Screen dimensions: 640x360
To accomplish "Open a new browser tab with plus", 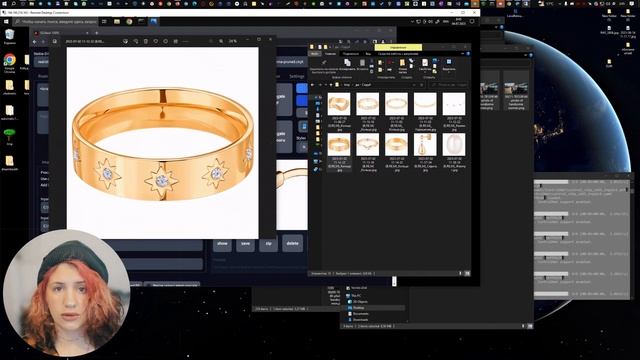I will pyautogui.click(x=97, y=33).
